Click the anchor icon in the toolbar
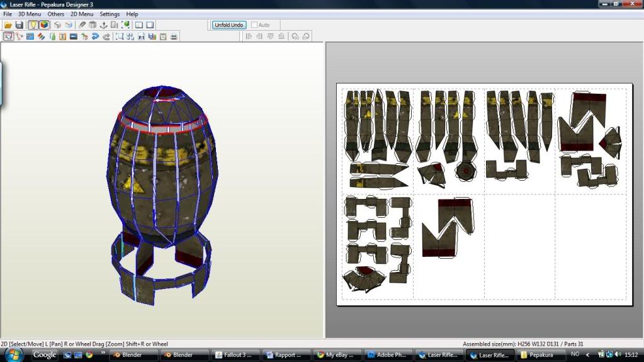Viewport: 644px width, 362px height. (x=103, y=25)
